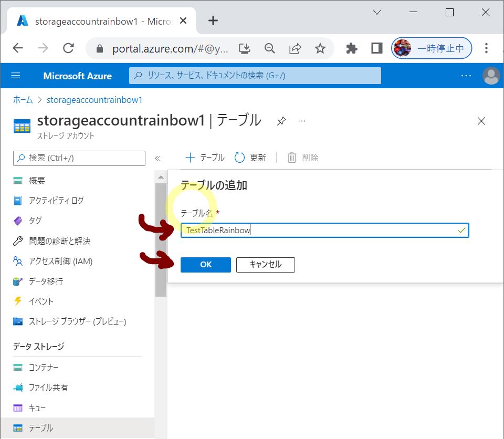Click OK to add the table

click(206, 265)
